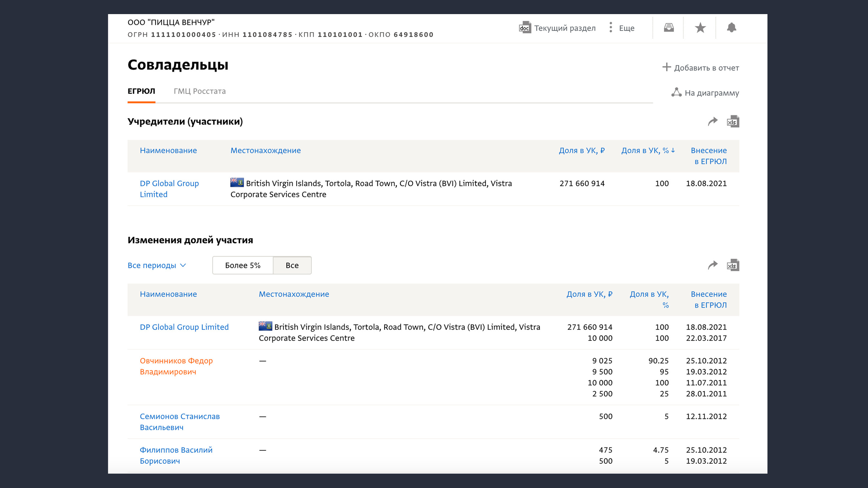Click the doc export icon for current section
868x488 pixels.
click(525, 27)
